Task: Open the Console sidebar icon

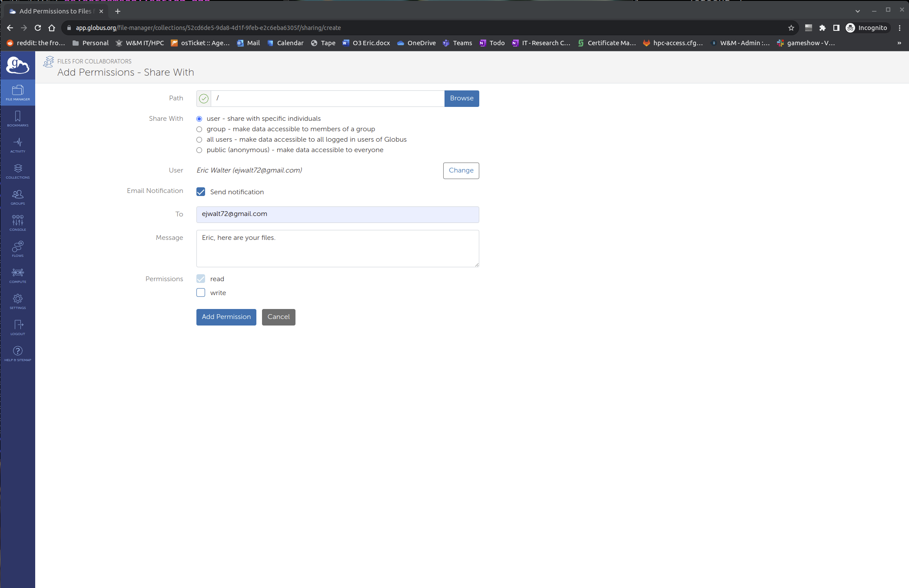Action: (x=18, y=223)
